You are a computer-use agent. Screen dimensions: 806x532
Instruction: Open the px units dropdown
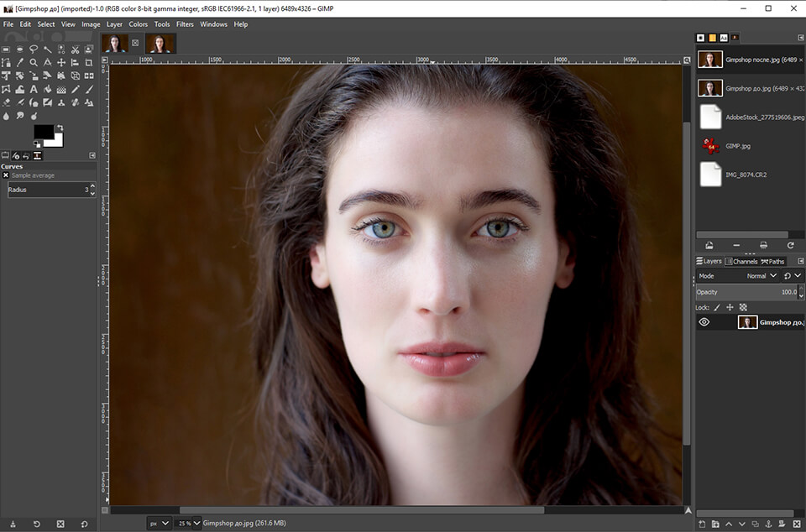[158, 523]
